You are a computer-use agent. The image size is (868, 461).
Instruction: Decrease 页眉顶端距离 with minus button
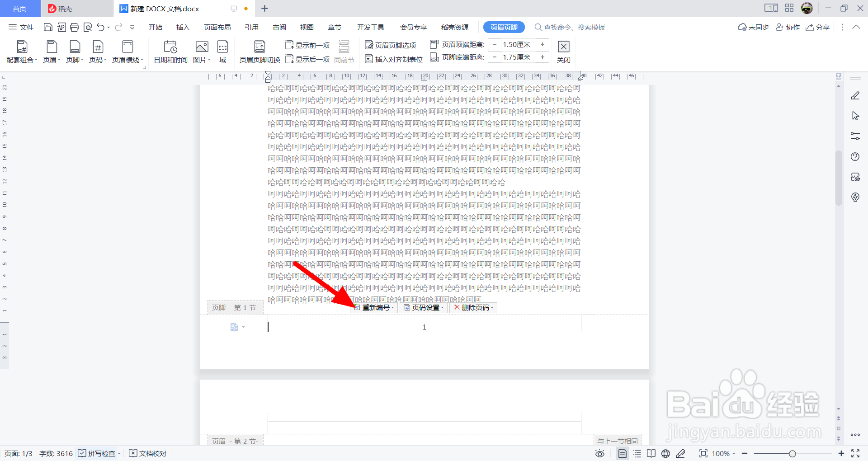[495, 44]
